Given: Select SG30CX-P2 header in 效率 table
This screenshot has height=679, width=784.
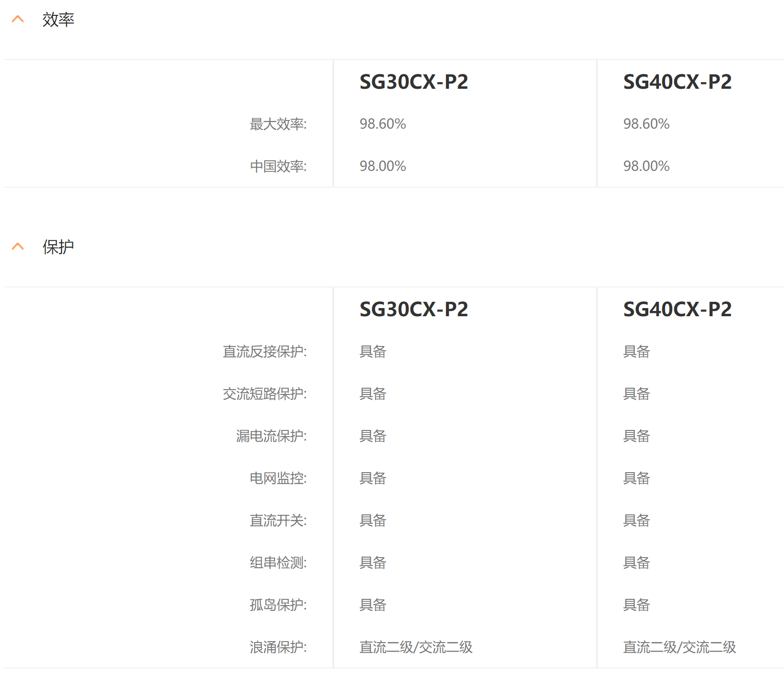Looking at the screenshot, I should point(413,82).
